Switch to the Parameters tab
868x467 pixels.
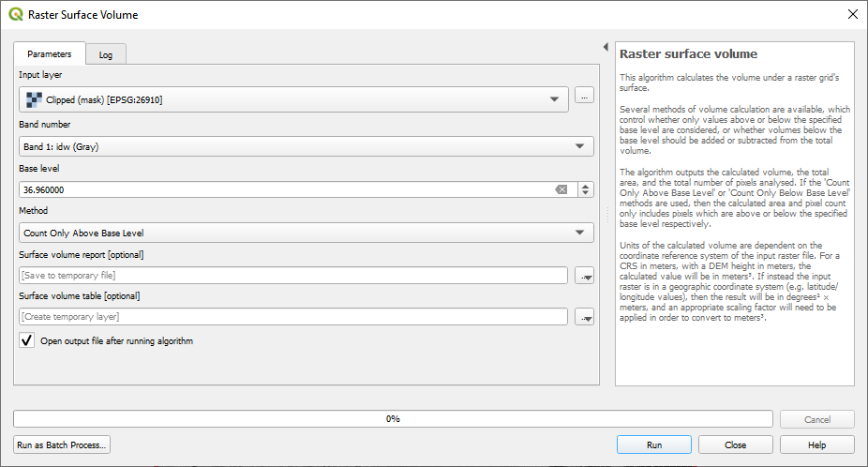click(50, 53)
